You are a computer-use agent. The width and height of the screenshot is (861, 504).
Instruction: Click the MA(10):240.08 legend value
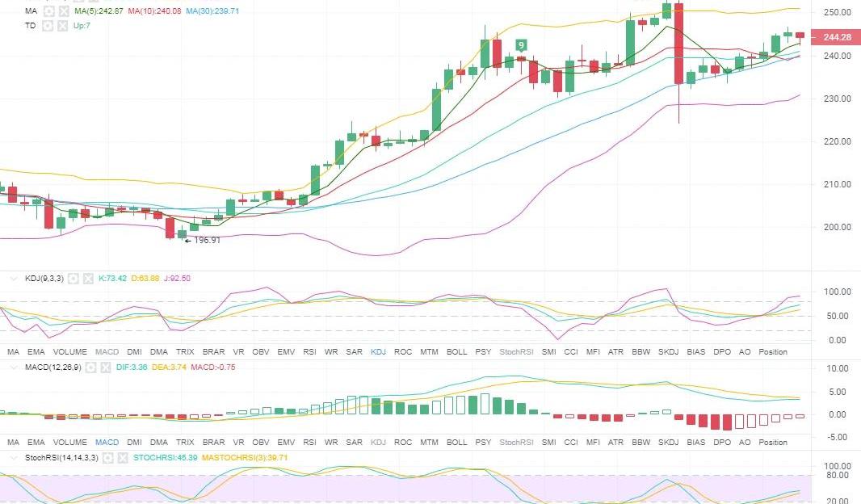[154, 11]
